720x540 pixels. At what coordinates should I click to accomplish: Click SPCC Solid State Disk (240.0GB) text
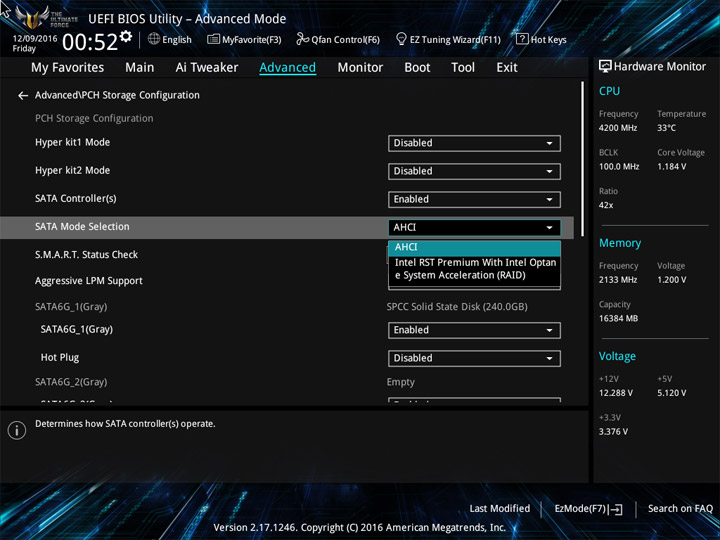click(457, 307)
